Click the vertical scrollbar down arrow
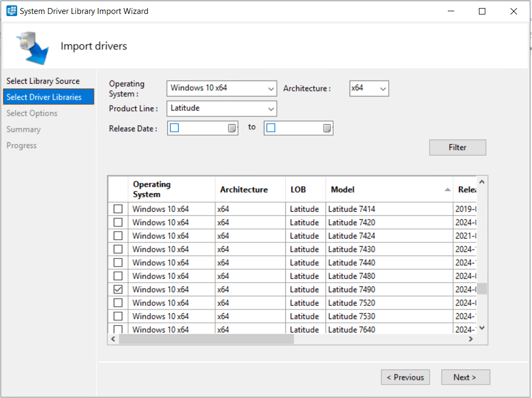 (x=482, y=328)
